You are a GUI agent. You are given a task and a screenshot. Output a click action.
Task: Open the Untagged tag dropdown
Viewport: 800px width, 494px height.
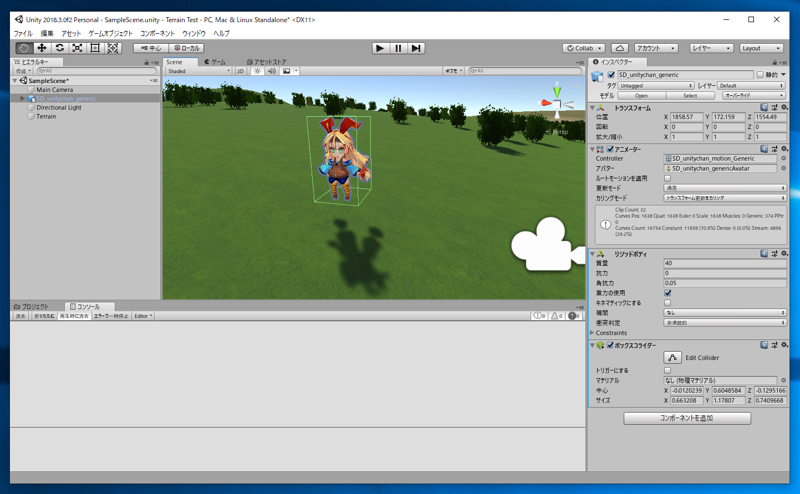656,85
